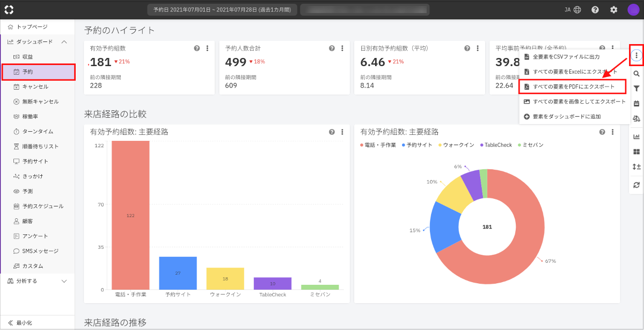Click the help icon on 有効予約組数 card
Viewport: 644px width, 330px height.
pos(197,48)
